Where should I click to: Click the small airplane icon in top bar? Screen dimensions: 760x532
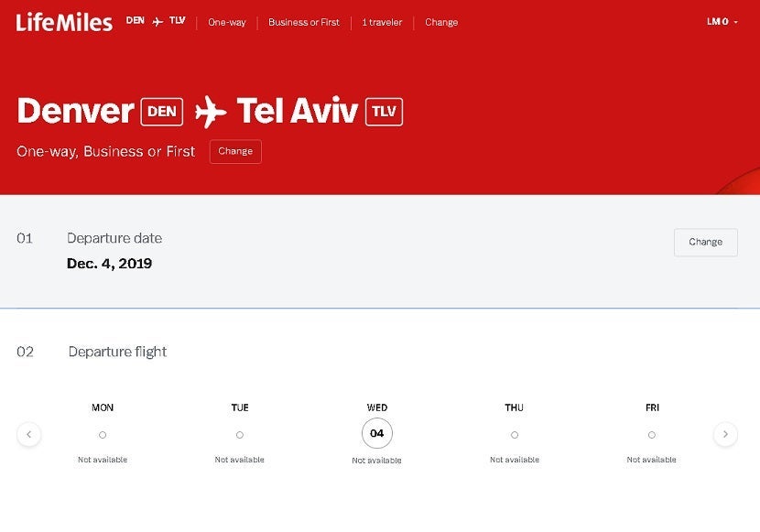click(x=157, y=22)
